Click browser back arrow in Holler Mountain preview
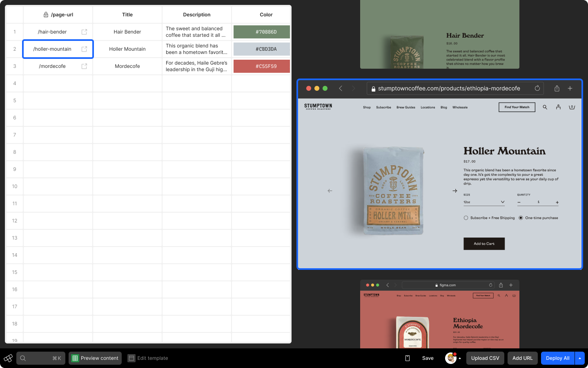The width and height of the screenshot is (588, 368). [341, 88]
